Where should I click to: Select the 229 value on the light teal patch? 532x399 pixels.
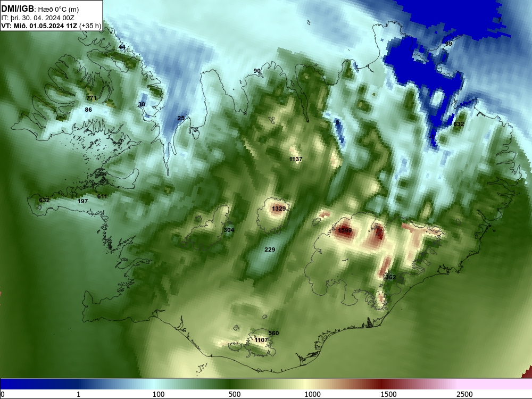270,250
